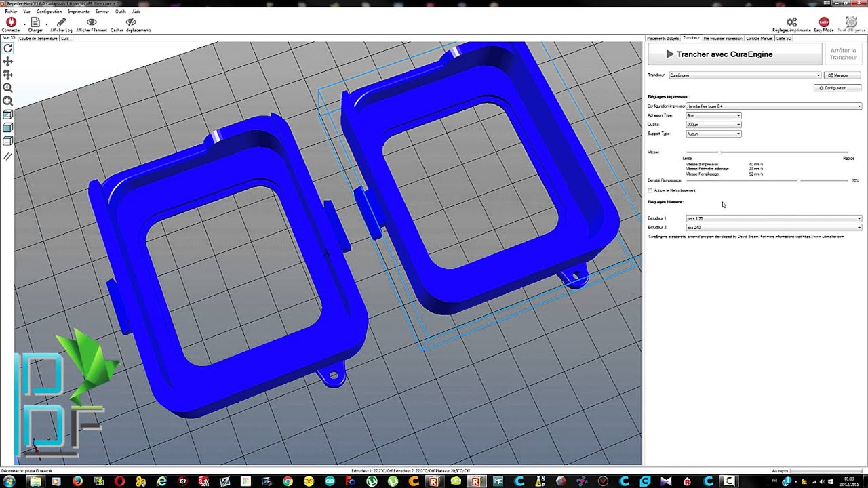The height and width of the screenshot is (488, 868).
Task: Click the Connecter printer icon
Action: pyautogui.click(x=11, y=22)
